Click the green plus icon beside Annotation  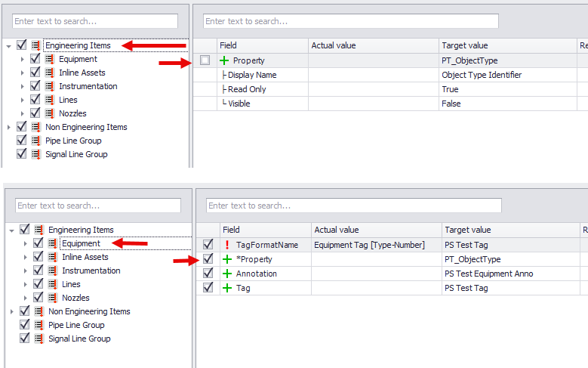[227, 274]
